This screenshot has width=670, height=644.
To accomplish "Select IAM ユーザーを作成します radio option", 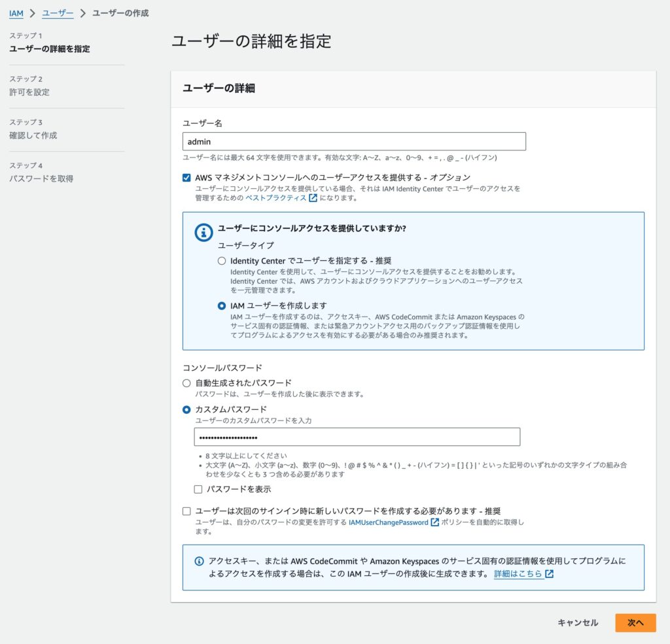I will coord(222,306).
